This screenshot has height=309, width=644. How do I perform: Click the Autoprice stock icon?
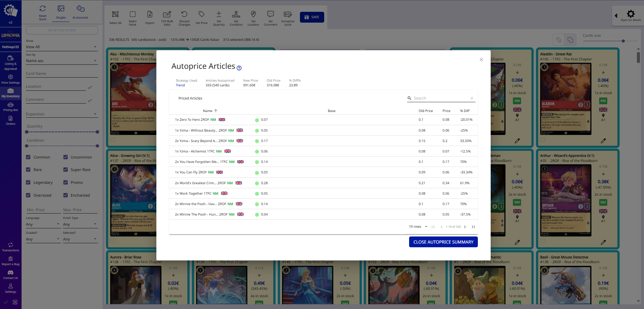click(288, 14)
